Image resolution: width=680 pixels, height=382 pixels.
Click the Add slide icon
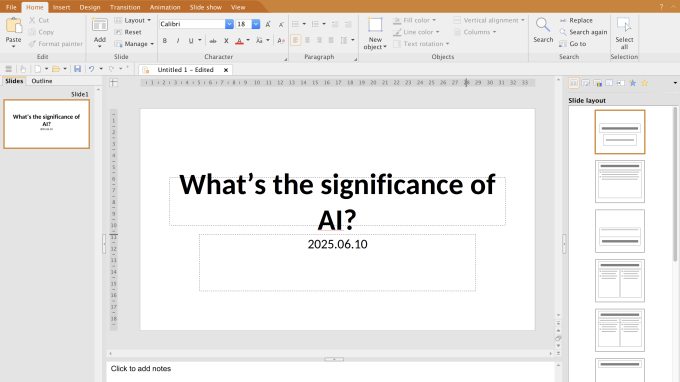[100, 25]
